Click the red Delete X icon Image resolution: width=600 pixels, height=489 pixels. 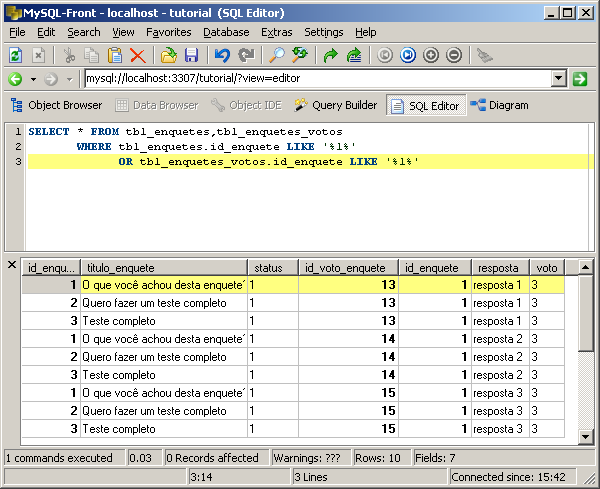click(x=138, y=55)
